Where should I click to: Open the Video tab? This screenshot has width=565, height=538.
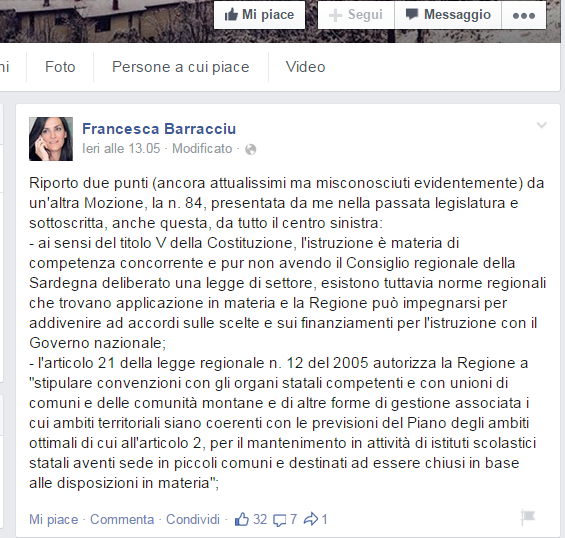(x=306, y=67)
